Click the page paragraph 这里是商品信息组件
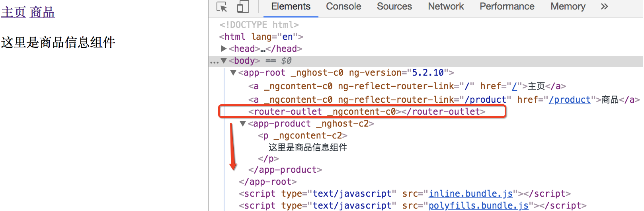This screenshot has width=644, height=211. (x=58, y=42)
